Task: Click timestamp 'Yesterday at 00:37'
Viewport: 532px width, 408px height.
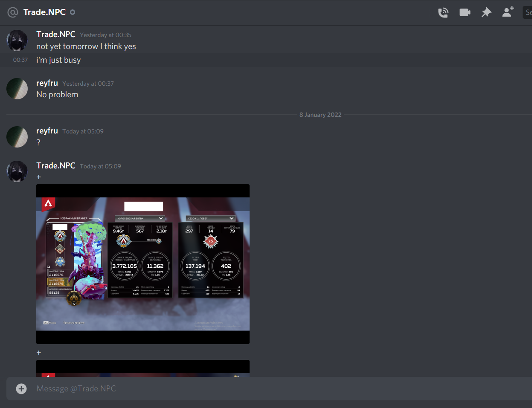Action: click(88, 84)
